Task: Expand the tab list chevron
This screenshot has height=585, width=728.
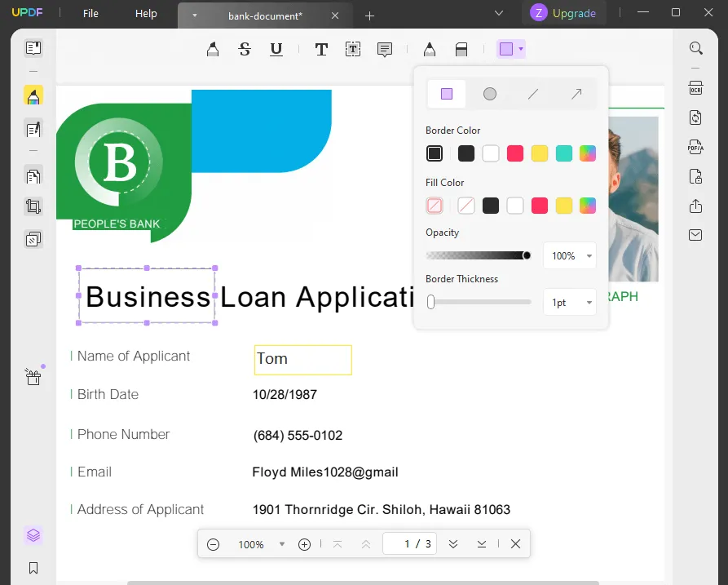Action: tap(499, 13)
